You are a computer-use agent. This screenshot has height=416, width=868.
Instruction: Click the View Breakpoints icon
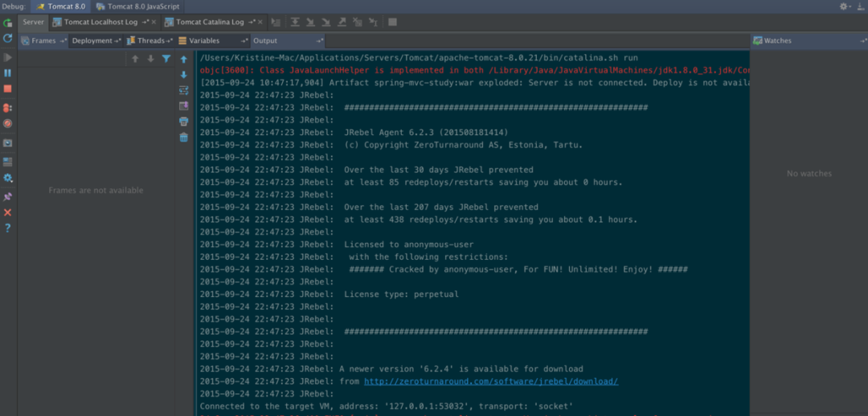tap(7, 108)
